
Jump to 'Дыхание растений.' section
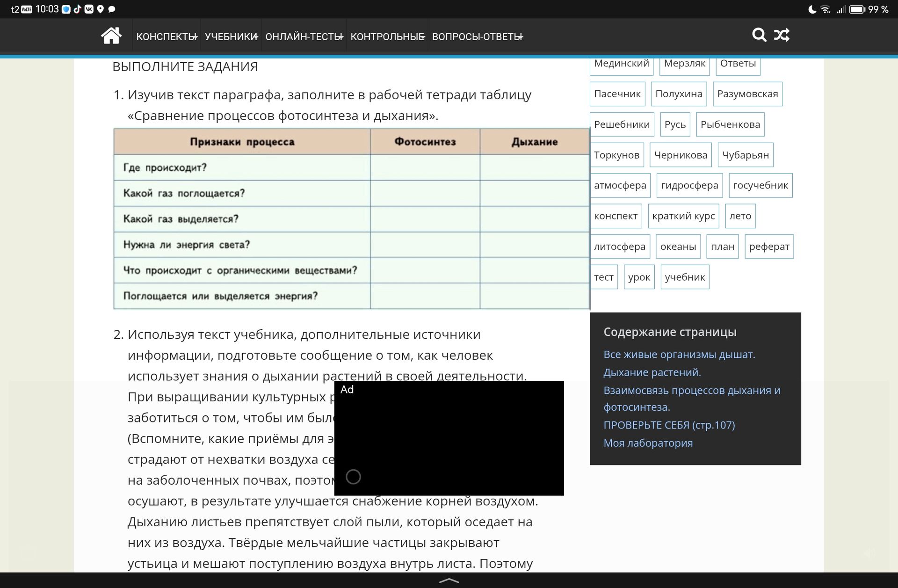pyautogui.click(x=652, y=372)
